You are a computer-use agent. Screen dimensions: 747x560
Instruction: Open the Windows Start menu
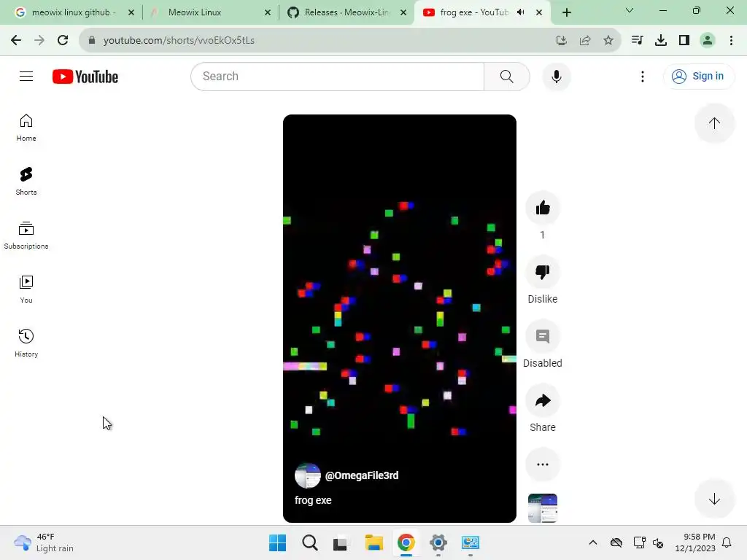tap(278, 542)
